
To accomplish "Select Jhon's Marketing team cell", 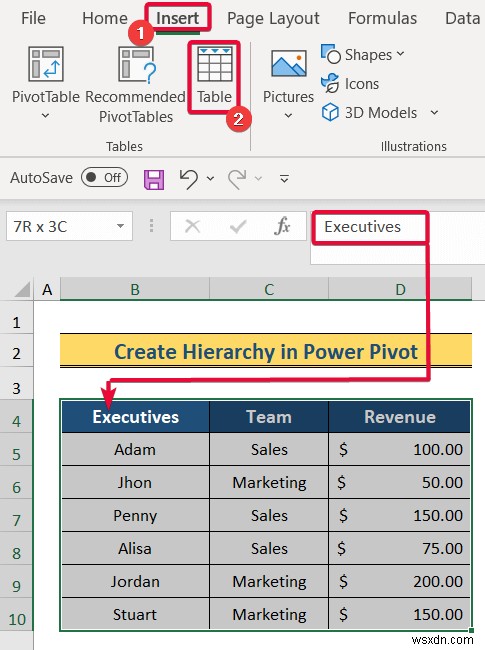I will (x=269, y=483).
